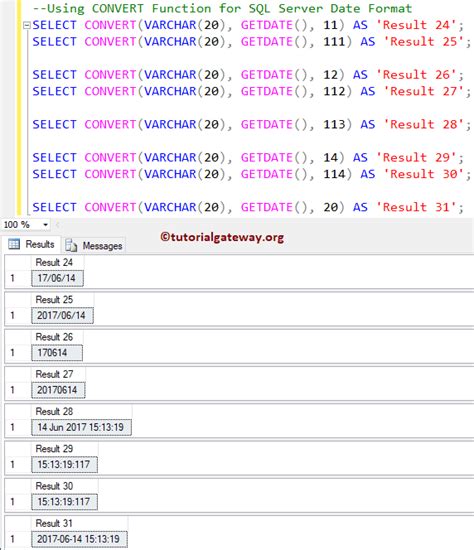
Task: Click style code 114 in the query
Action: (x=334, y=174)
